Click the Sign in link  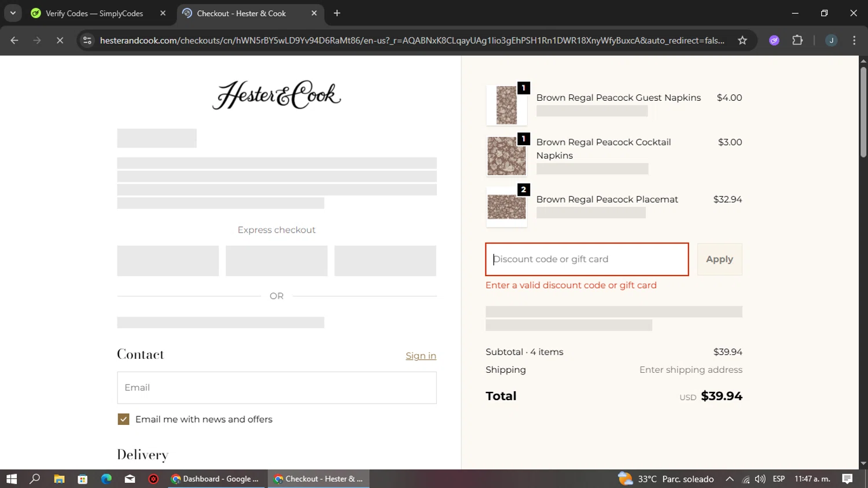(x=421, y=356)
